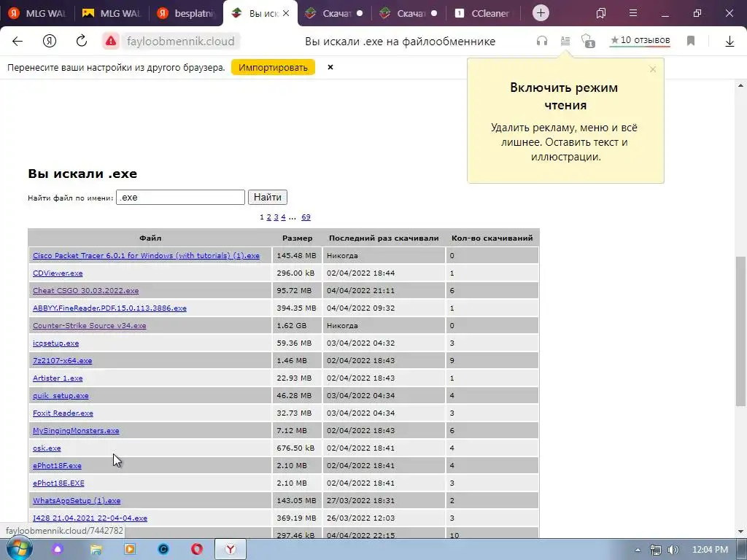Open Yandex home via the Я icon

click(x=50, y=42)
